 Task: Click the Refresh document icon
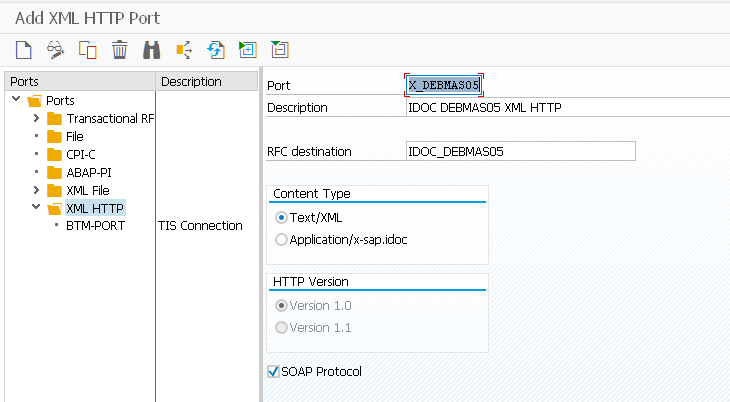pyautogui.click(x=216, y=50)
